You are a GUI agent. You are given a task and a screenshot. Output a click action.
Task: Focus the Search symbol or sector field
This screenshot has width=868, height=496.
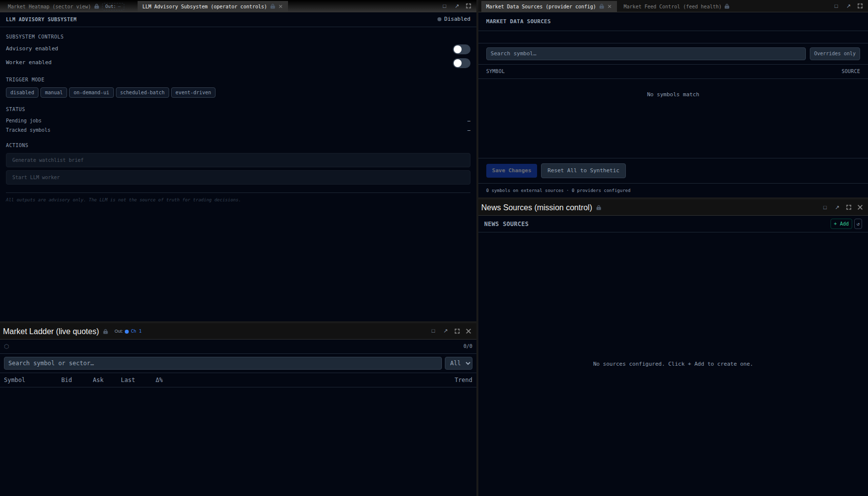[x=223, y=363]
